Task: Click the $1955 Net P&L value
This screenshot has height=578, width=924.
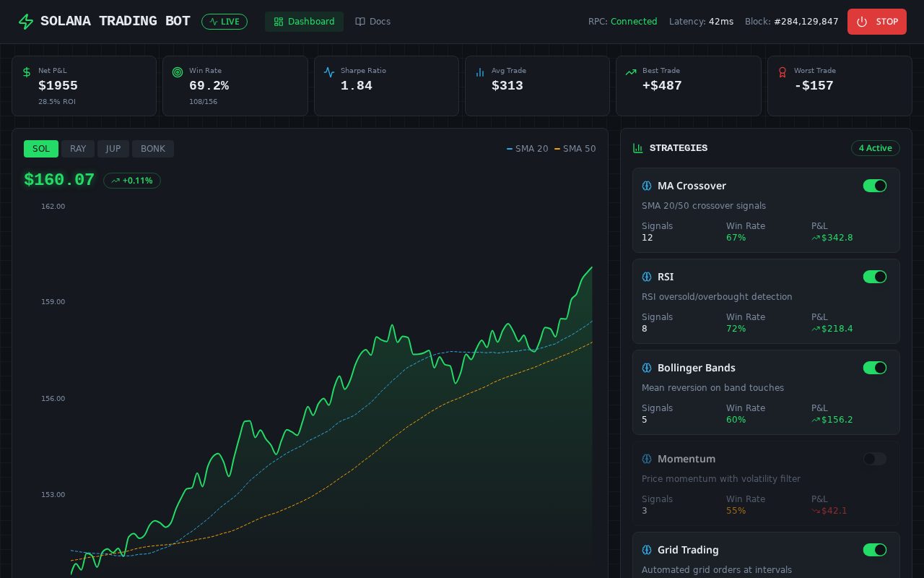Action: point(58,85)
